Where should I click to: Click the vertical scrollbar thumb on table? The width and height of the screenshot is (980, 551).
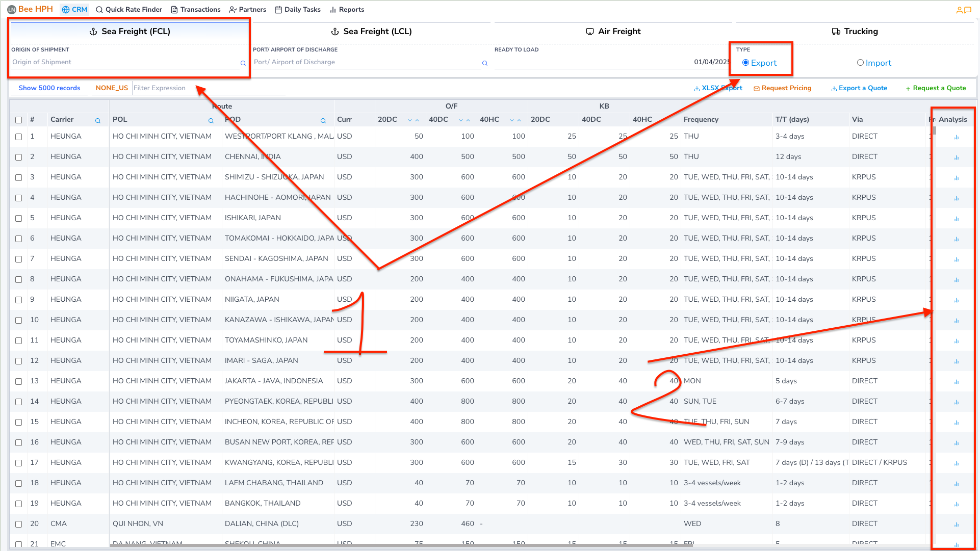(x=934, y=130)
